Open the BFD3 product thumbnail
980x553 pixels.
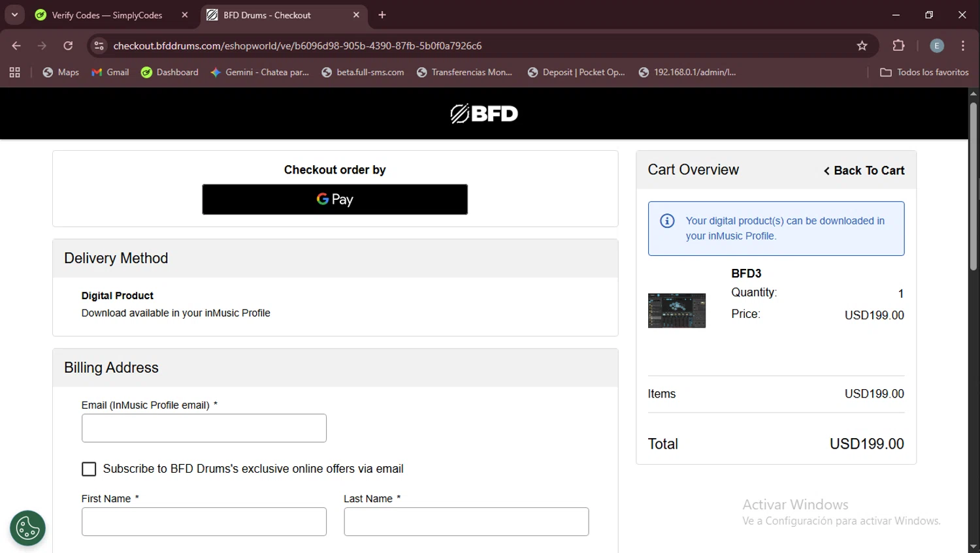click(x=677, y=310)
